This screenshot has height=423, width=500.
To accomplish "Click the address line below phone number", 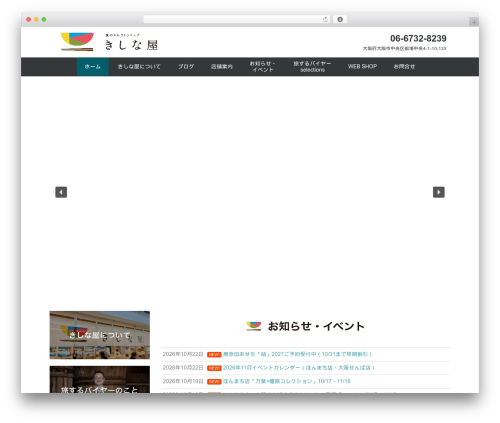I will click(x=404, y=49).
